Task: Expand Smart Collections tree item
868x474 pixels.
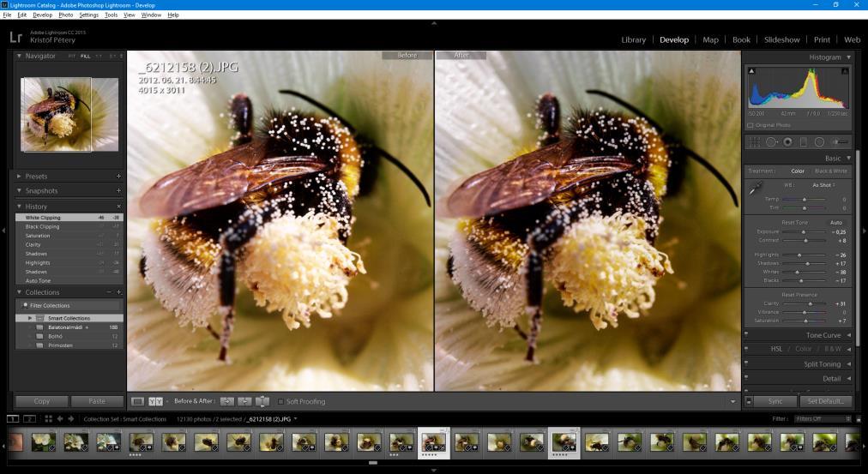Action: pyautogui.click(x=30, y=318)
